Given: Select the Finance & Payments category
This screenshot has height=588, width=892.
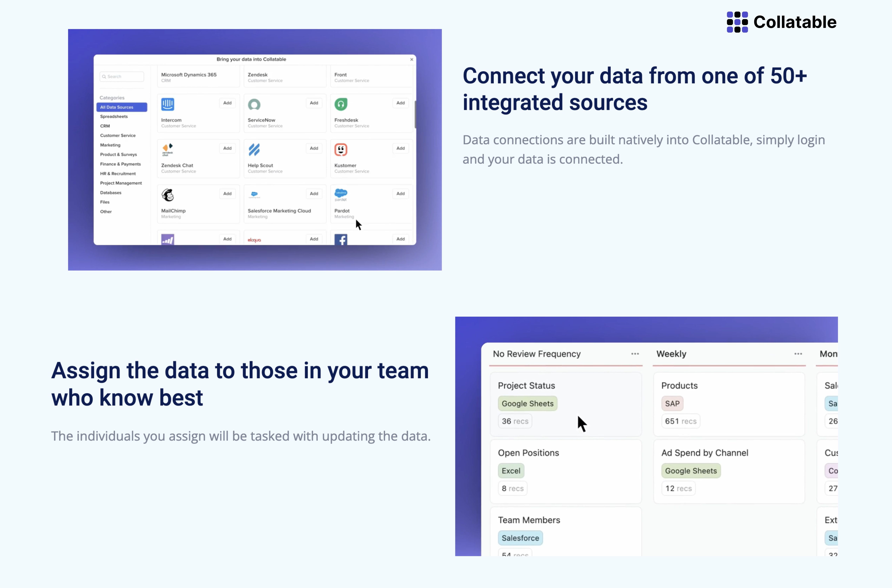Looking at the screenshot, I should tap(120, 164).
